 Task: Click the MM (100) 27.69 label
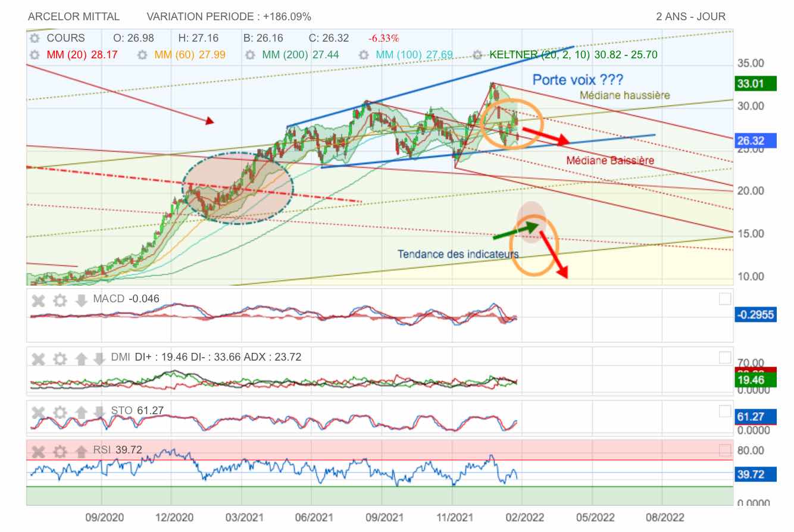414,55
